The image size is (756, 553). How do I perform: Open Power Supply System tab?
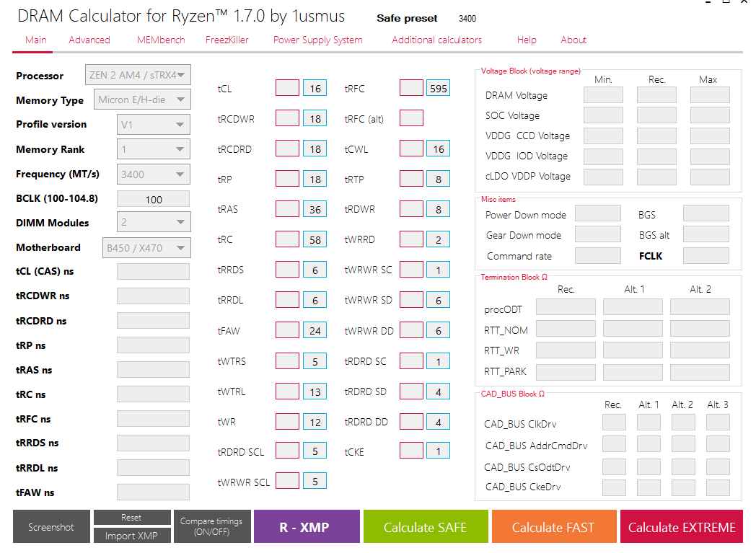coord(317,40)
